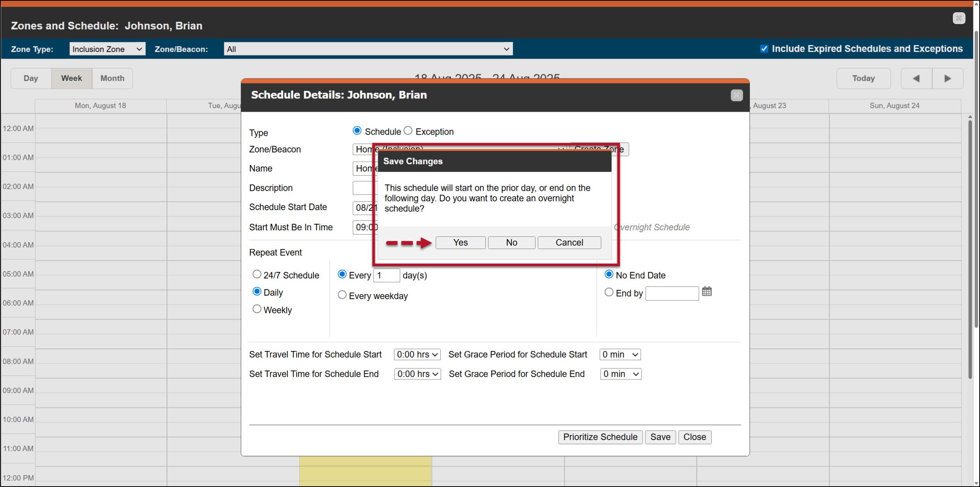This screenshot has height=487, width=980.
Task: Click Cancel in Save Changes dialog
Action: tap(569, 243)
